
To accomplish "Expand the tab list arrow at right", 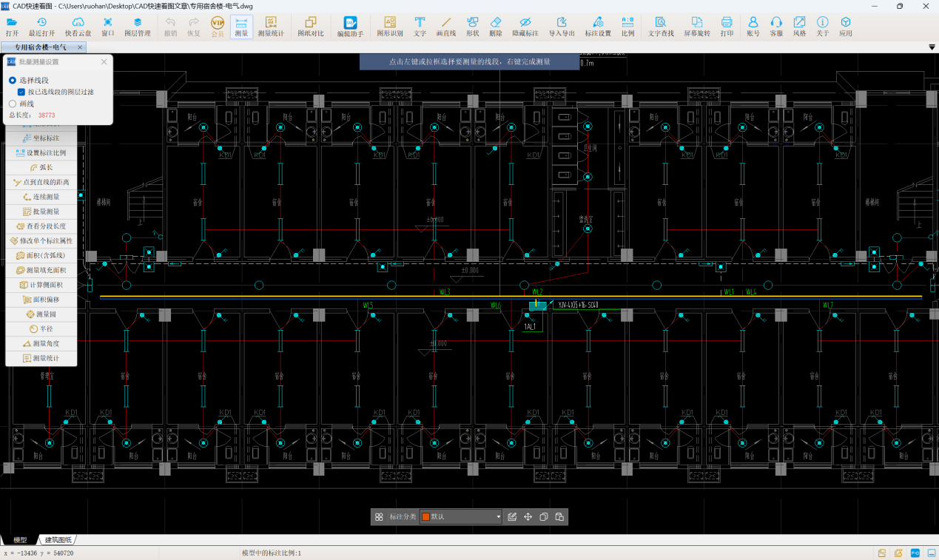I will 932,47.
